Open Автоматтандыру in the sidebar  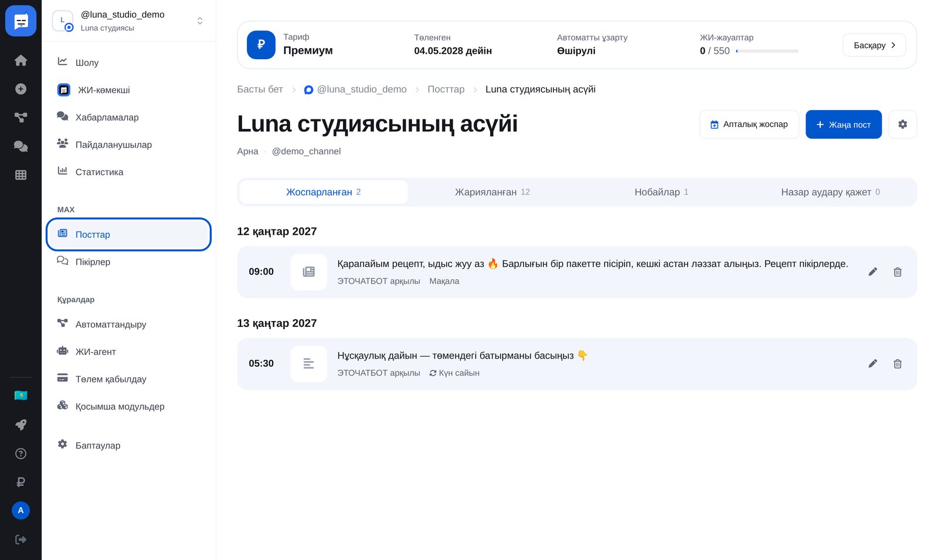pos(129,325)
